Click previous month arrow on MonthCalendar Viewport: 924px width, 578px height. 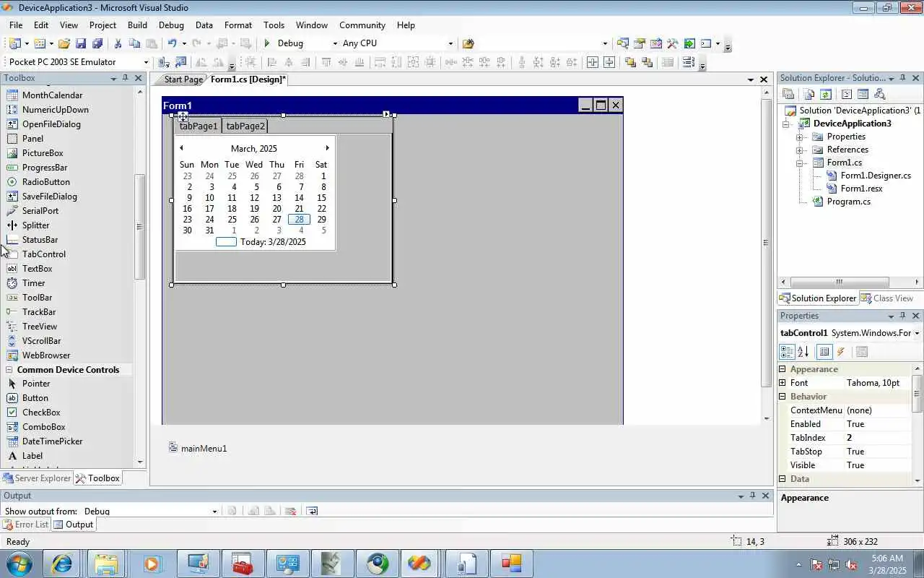tap(181, 148)
